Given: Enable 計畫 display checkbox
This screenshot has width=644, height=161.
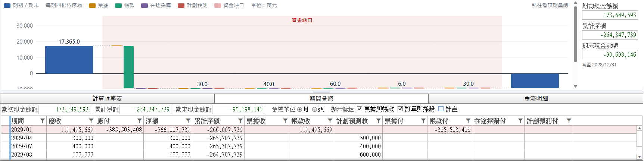Looking at the screenshot, I should tap(441, 109).
